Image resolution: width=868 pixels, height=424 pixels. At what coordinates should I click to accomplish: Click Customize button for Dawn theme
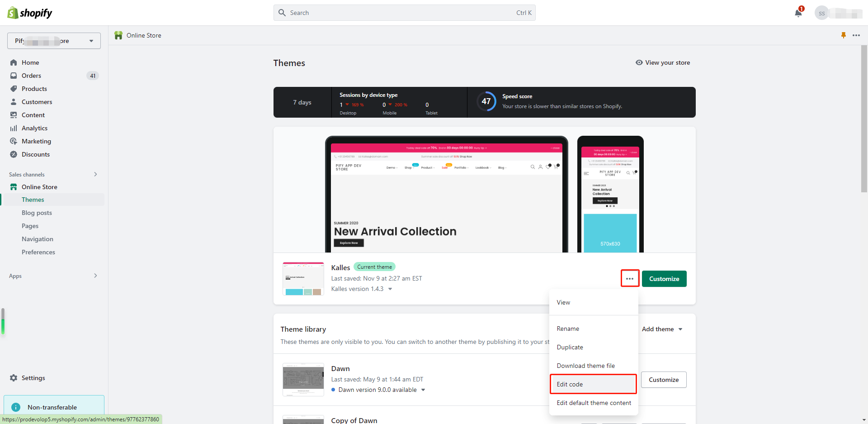click(x=664, y=380)
